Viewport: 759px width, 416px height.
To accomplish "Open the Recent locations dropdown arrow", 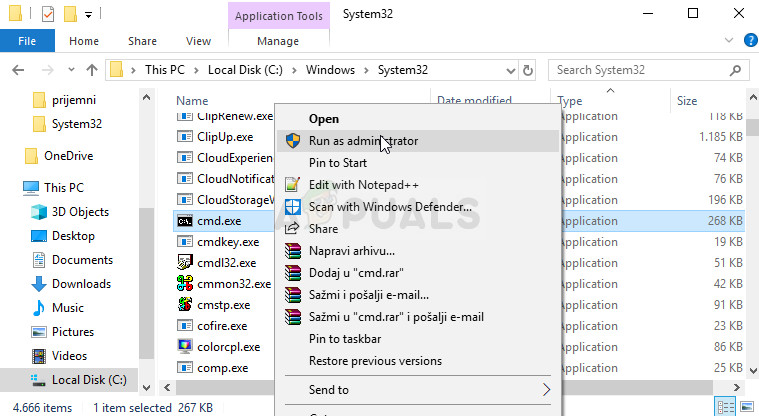I will click(x=69, y=70).
